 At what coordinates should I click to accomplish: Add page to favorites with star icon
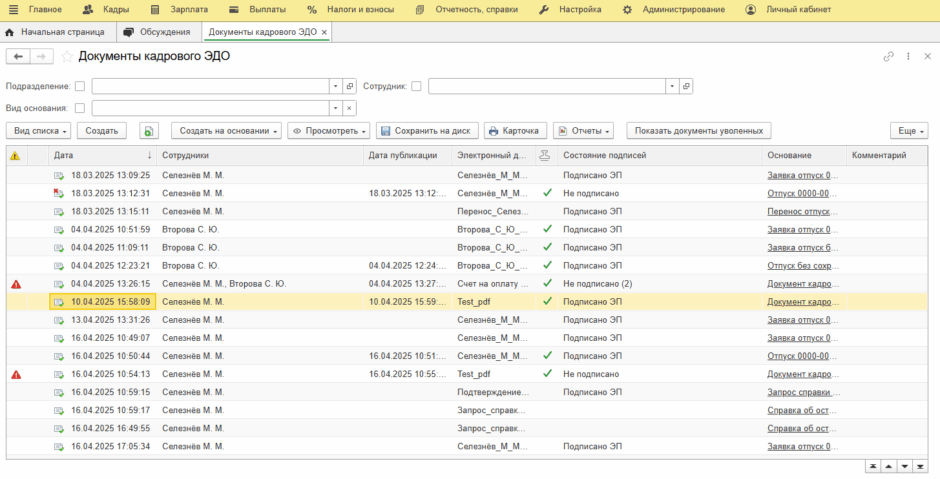coord(67,56)
